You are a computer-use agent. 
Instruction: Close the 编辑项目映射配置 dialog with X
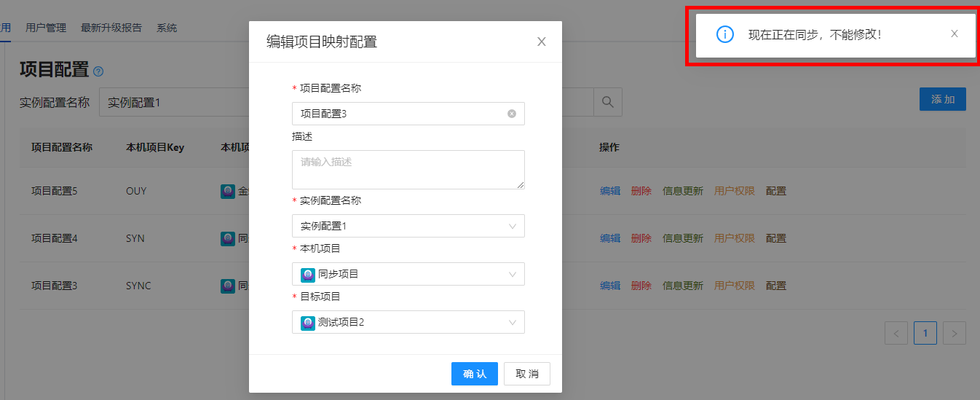pyautogui.click(x=541, y=42)
